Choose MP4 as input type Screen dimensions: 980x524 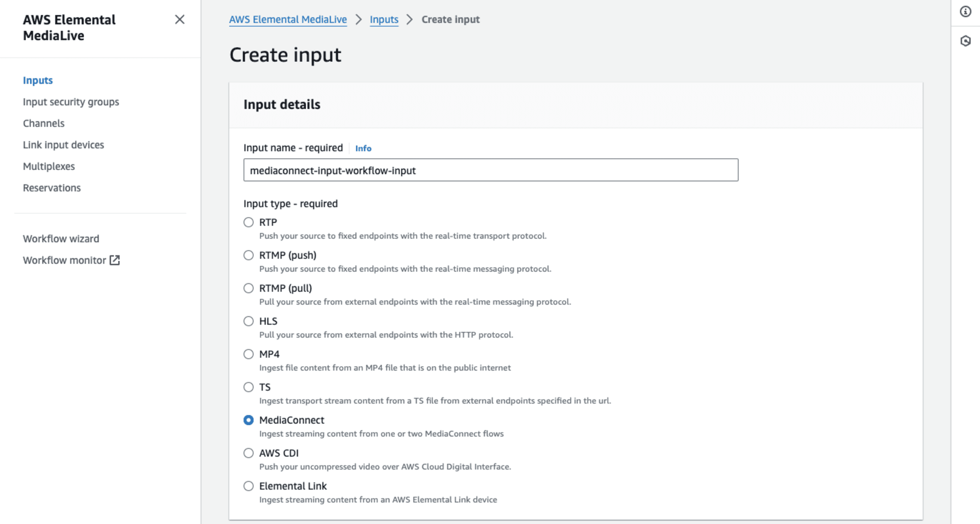coord(248,354)
